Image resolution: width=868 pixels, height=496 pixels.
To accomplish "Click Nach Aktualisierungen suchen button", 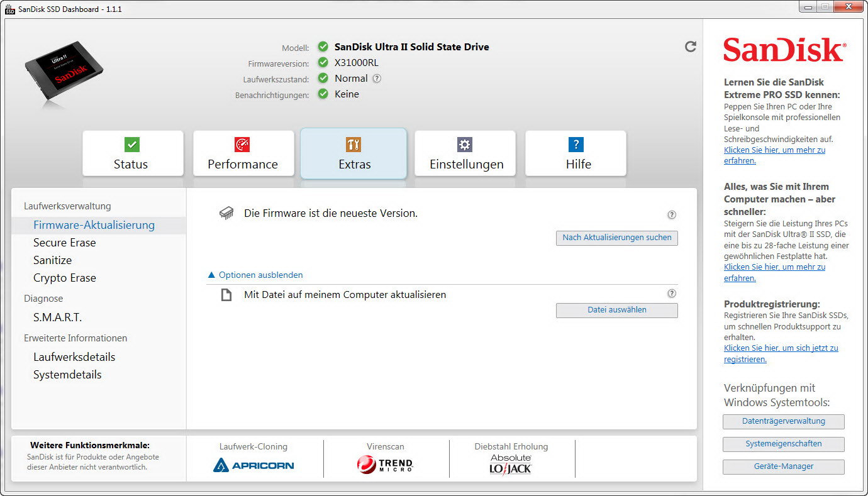I will click(x=616, y=238).
